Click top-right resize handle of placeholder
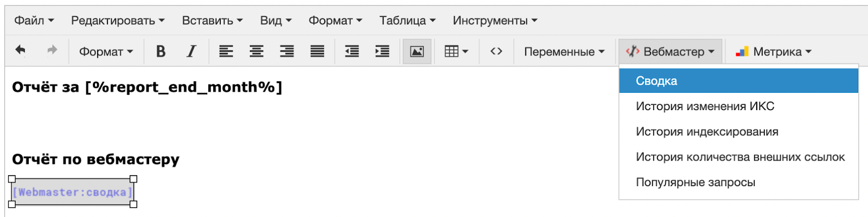Screen dimensions: 868x217 click(x=133, y=179)
